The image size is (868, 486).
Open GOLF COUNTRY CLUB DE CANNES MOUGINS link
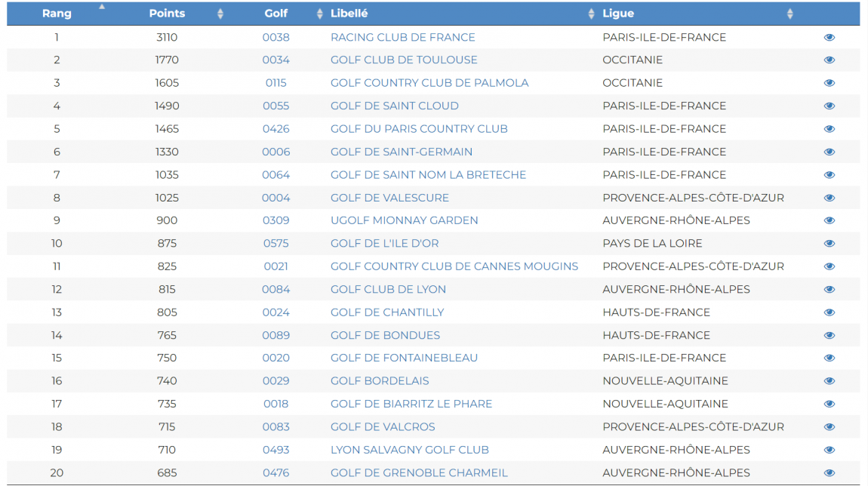tap(454, 266)
